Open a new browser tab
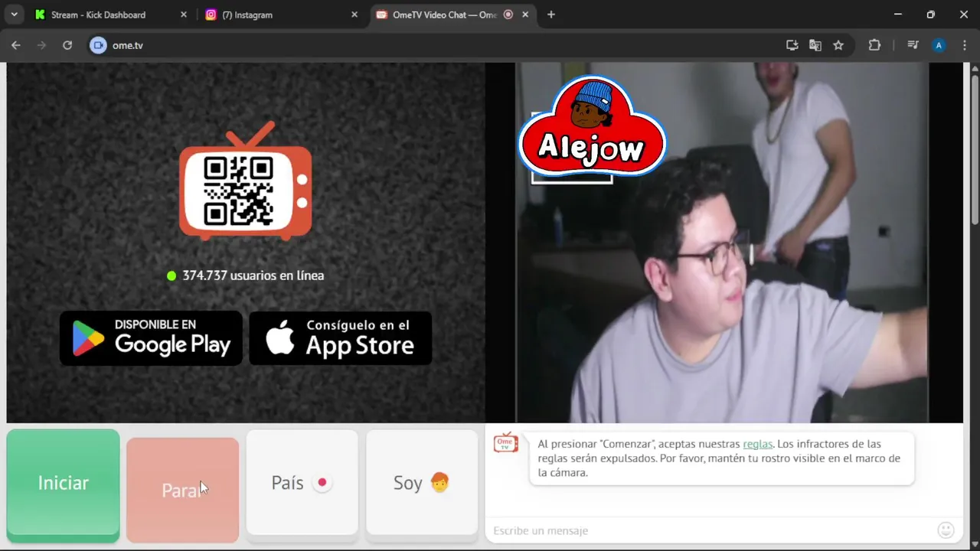 (x=551, y=15)
